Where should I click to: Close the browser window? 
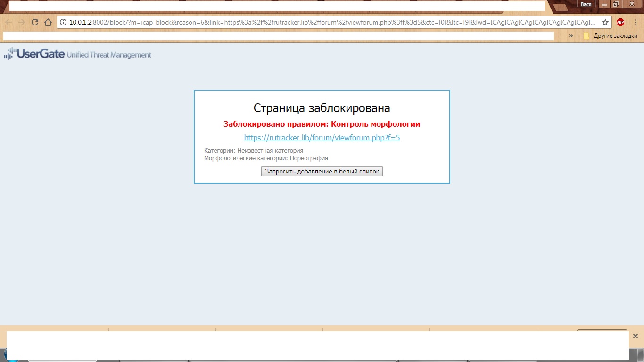(632, 4)
